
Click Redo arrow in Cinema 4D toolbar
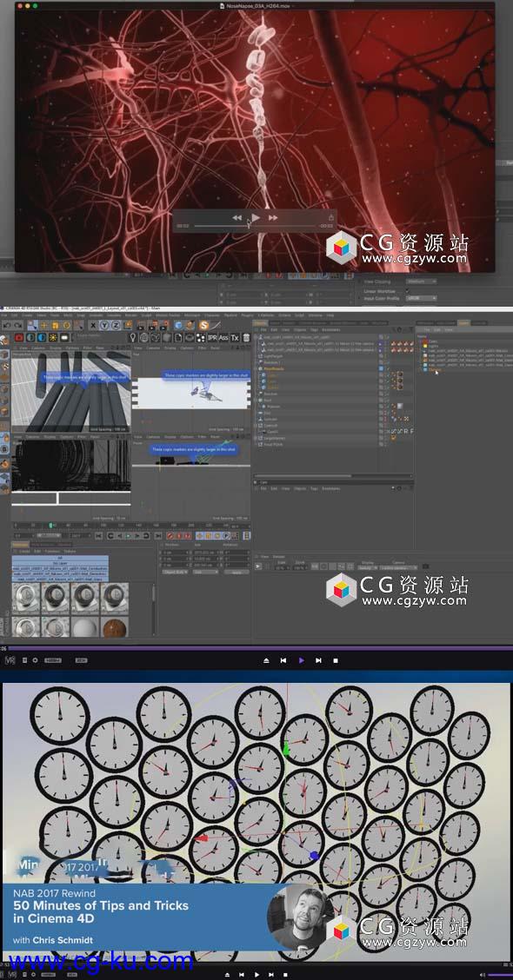point(17,325)
